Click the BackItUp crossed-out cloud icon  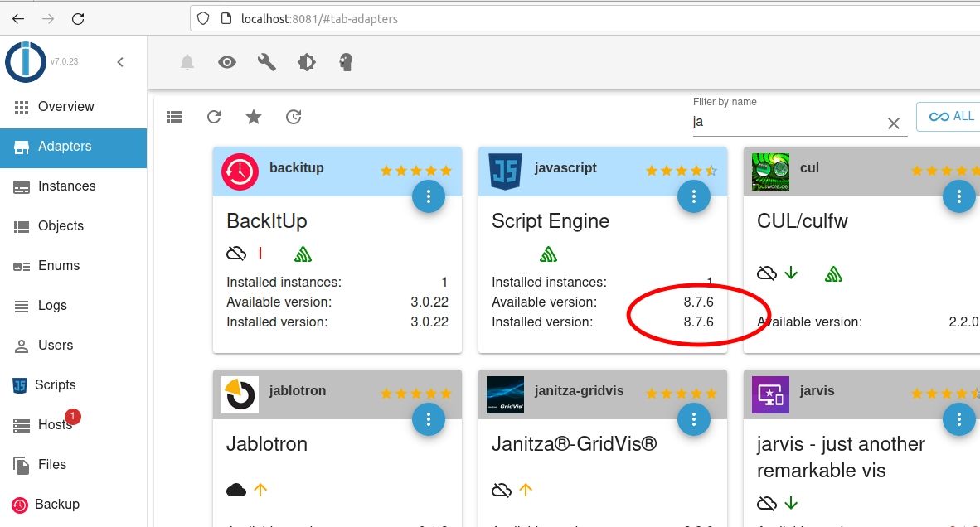(x=236, y=253)
